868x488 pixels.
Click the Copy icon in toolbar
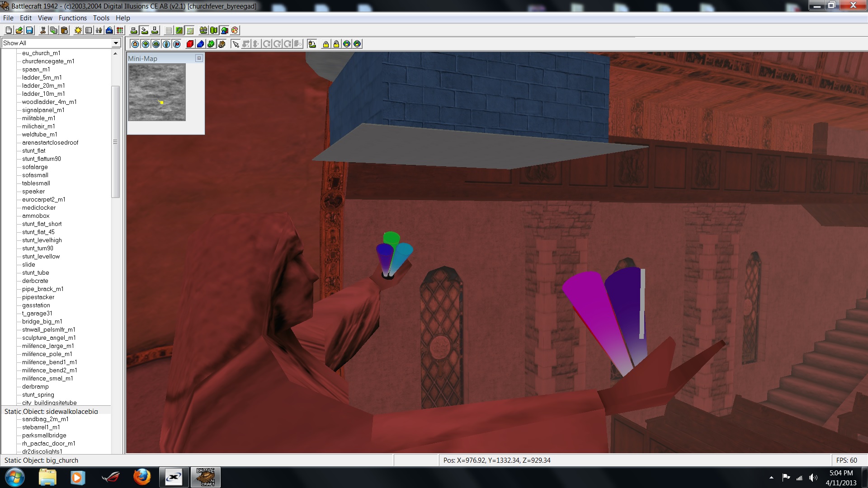(53, 30)
